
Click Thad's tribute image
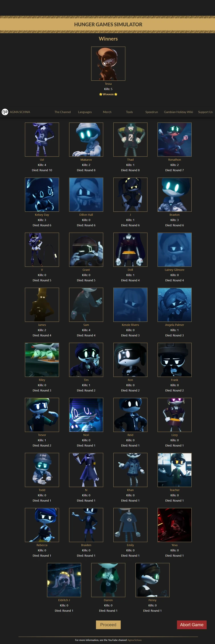coord(130,140)
